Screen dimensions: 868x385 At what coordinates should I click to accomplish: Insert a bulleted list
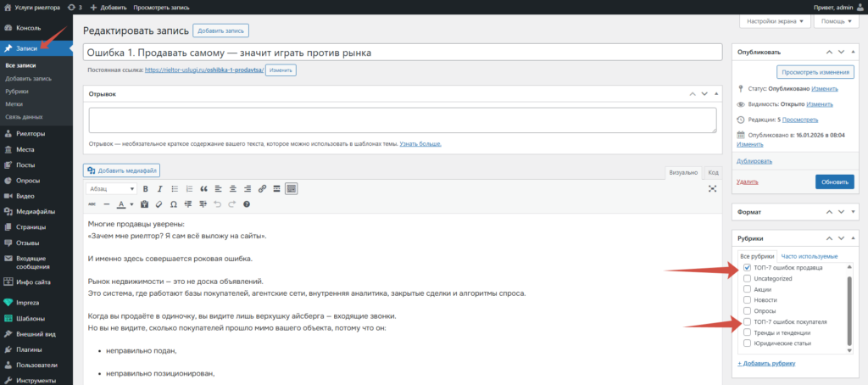click(x=175, y=188)
